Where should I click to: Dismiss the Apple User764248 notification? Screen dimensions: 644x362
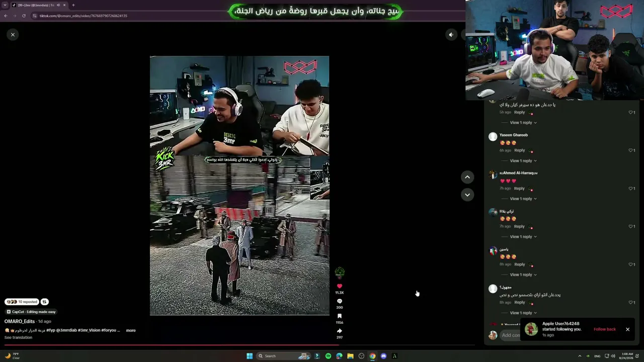click(x=627, y=329)
